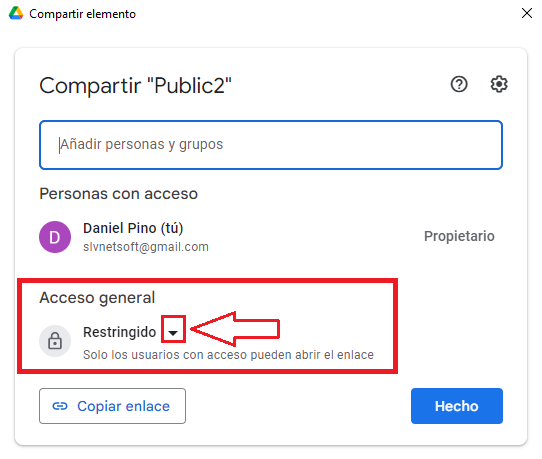Viewport: 542px width, 459px height.
Task: Select the Daniel Pino (tú) name
Action: 133,228
